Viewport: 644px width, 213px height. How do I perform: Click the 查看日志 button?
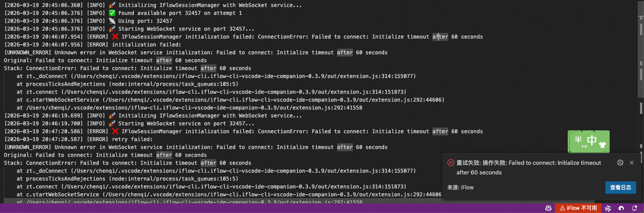tap(621, 188)
